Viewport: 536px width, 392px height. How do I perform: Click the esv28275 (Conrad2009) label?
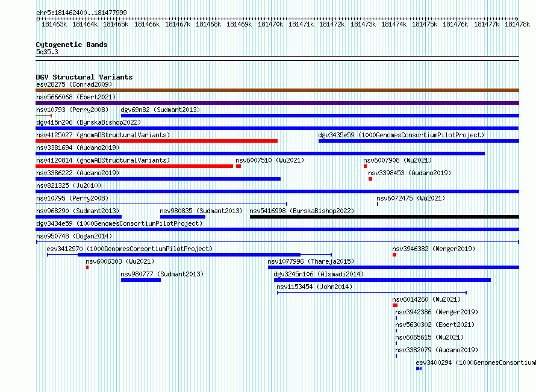click(x=74, y=84)
